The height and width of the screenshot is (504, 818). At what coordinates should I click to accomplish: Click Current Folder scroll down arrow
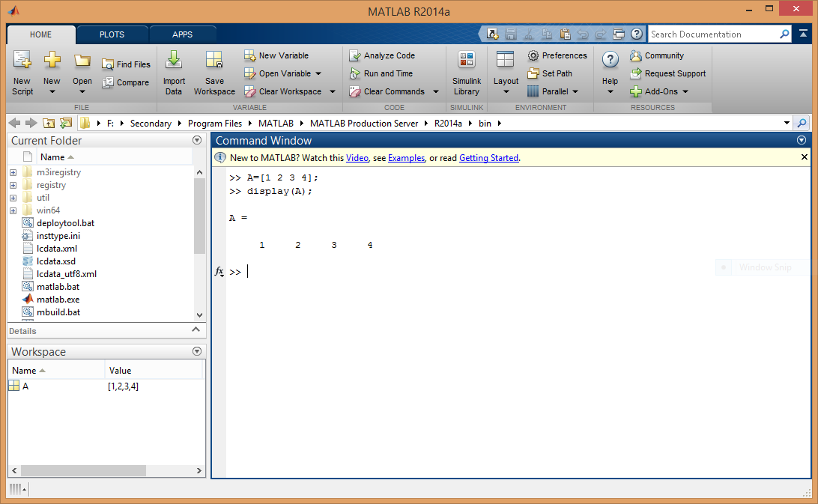point(199,315)
